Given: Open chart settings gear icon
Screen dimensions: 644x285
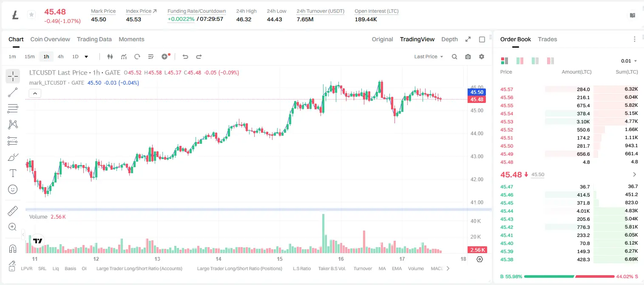Looking at the screenshot, I should point(482,57).
